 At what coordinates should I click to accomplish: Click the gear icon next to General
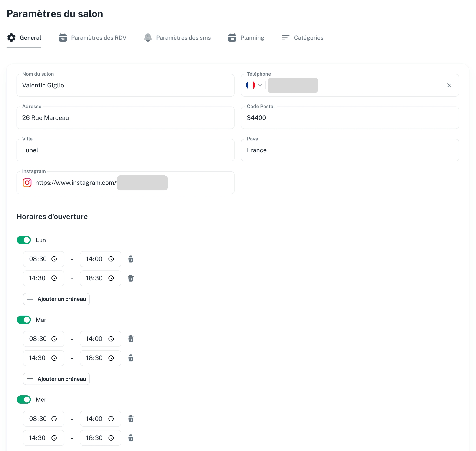(11, 37)
